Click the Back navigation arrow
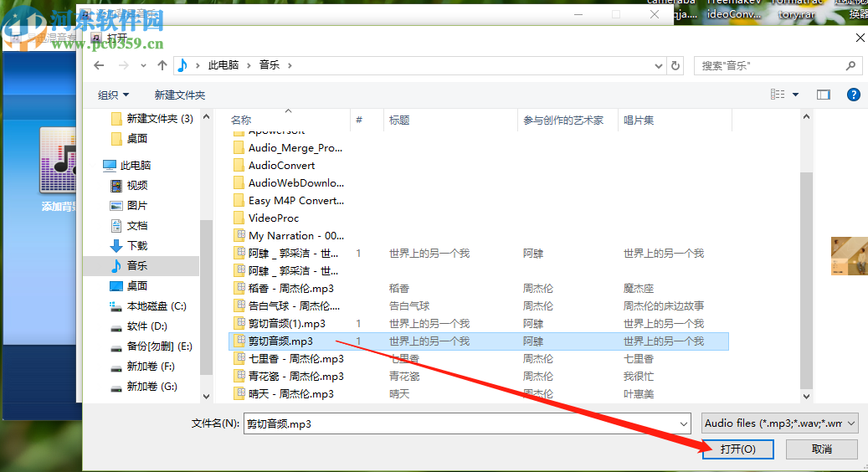 pyautogui.click(x=99, y=65)
